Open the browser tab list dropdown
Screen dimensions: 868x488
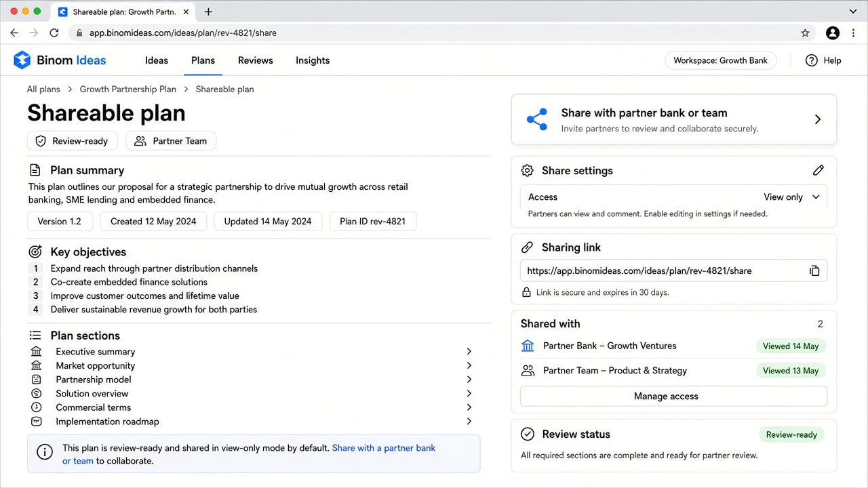[x=854, y=12]
